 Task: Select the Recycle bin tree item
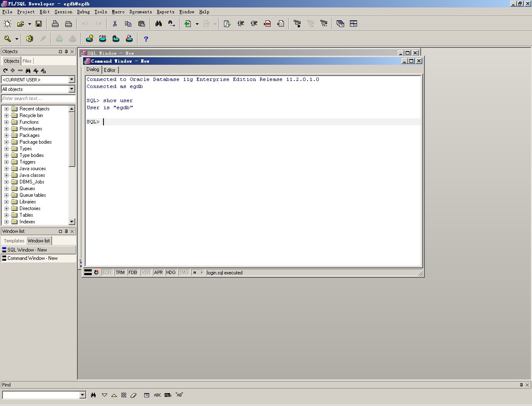point(31,115)
